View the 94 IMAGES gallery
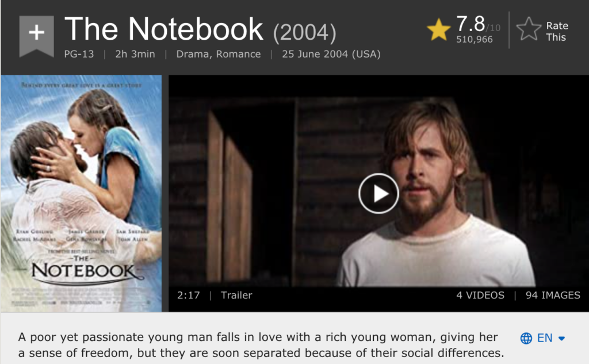Viewport: 589px width, 364px height. click(x=553, y=295)
